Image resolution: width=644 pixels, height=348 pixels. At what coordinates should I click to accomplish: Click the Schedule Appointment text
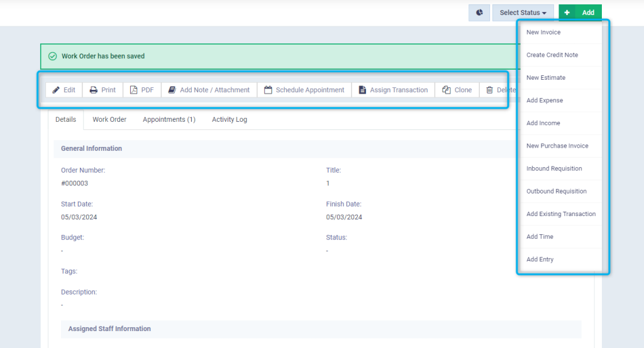310,90
